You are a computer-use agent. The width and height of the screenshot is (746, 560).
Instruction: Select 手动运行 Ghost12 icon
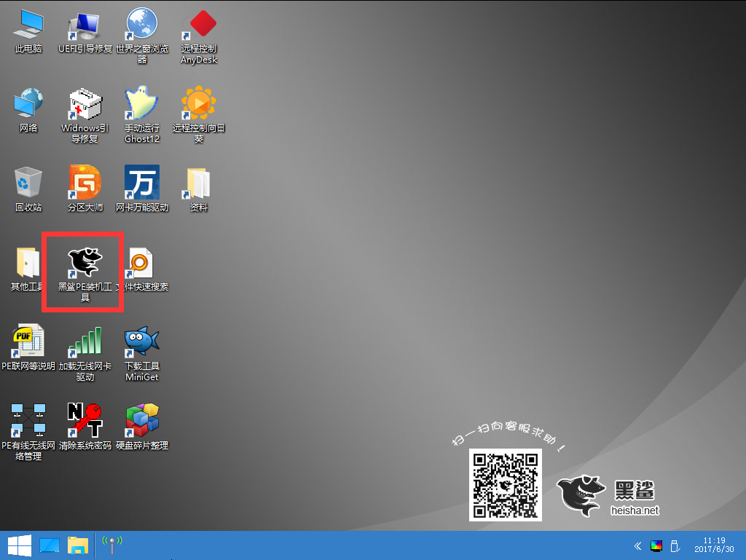[x=142, y=115]
